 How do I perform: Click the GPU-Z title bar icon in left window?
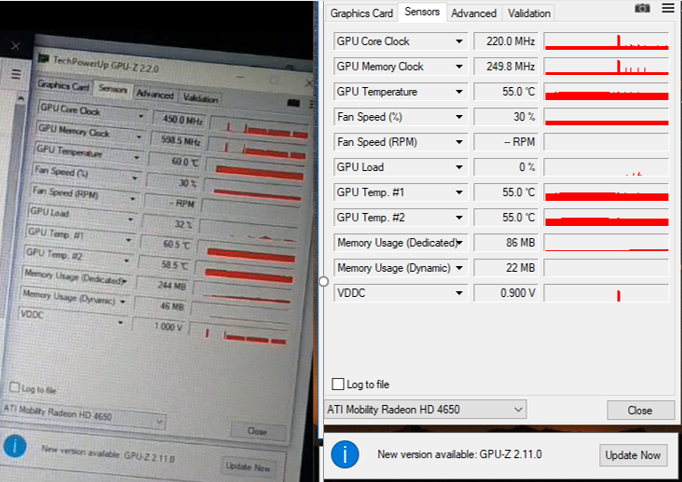click(43, 58)
